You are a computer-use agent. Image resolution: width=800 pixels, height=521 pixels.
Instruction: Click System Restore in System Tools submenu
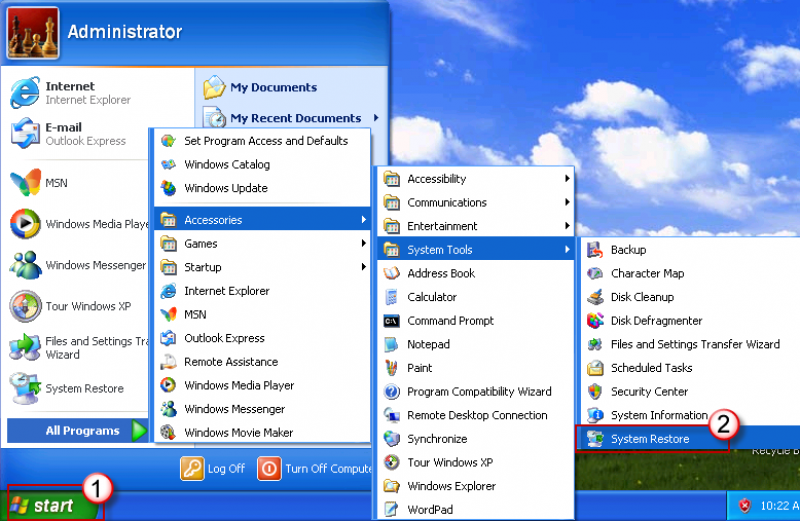(687, 439)
